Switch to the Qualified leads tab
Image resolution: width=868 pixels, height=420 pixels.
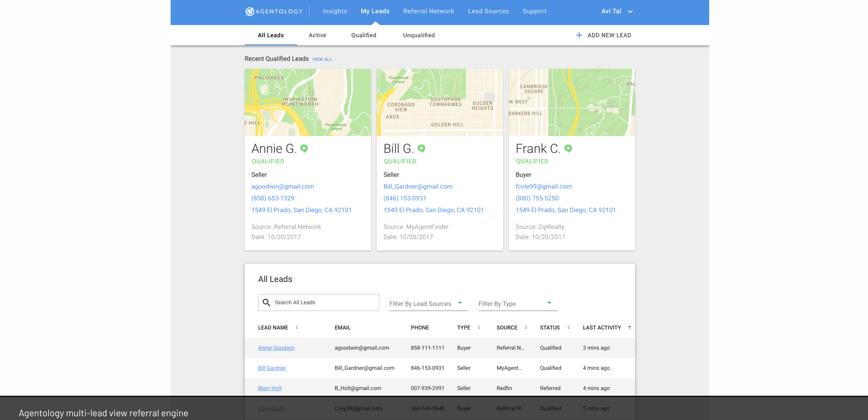coord(364,35)
